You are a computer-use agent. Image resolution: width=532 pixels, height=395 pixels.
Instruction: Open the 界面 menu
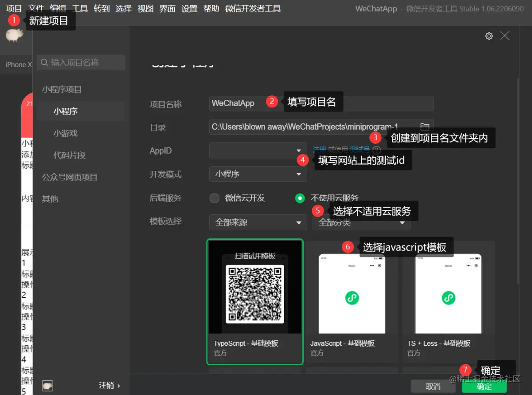(x=168, y=8)
